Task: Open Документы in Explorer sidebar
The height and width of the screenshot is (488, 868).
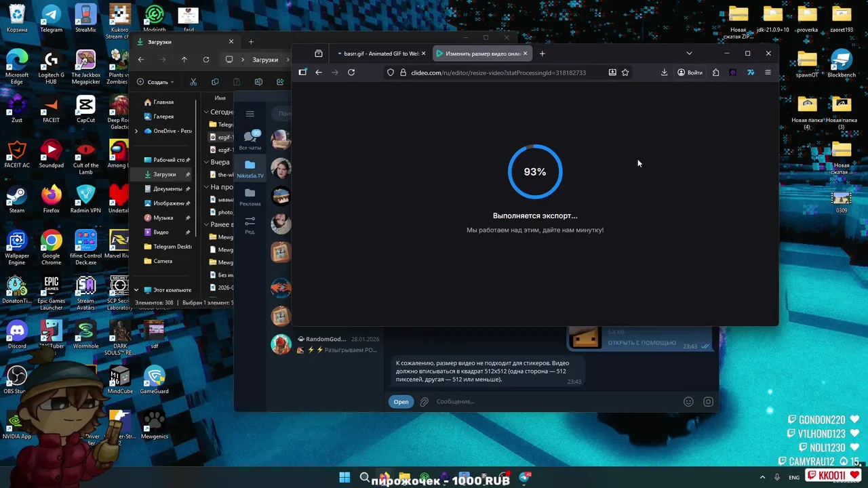Action: (x=167, y=189)
